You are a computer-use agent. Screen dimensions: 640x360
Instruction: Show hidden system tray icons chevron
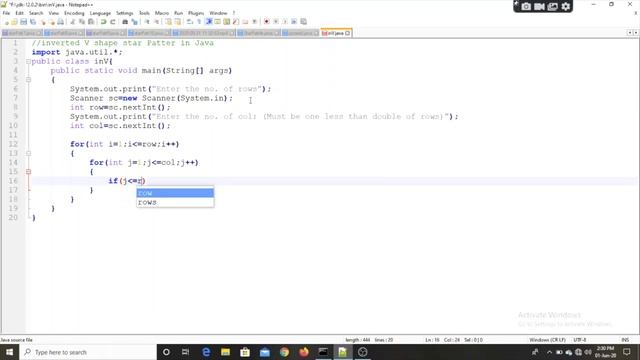click(x=549, y=352)
